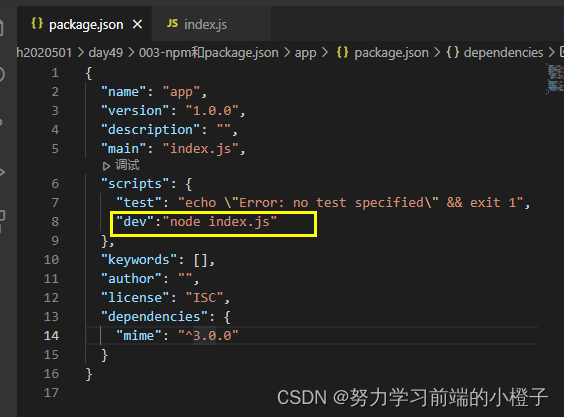Select the day49 breadcrumb
Image resolution: width=564 pixels, height=417 pixels.
pos(106,53)
